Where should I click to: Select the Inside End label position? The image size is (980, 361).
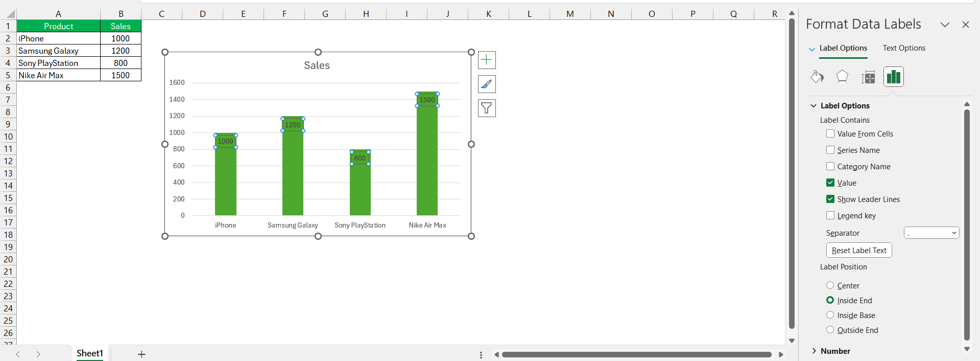(x=830, y=300)
